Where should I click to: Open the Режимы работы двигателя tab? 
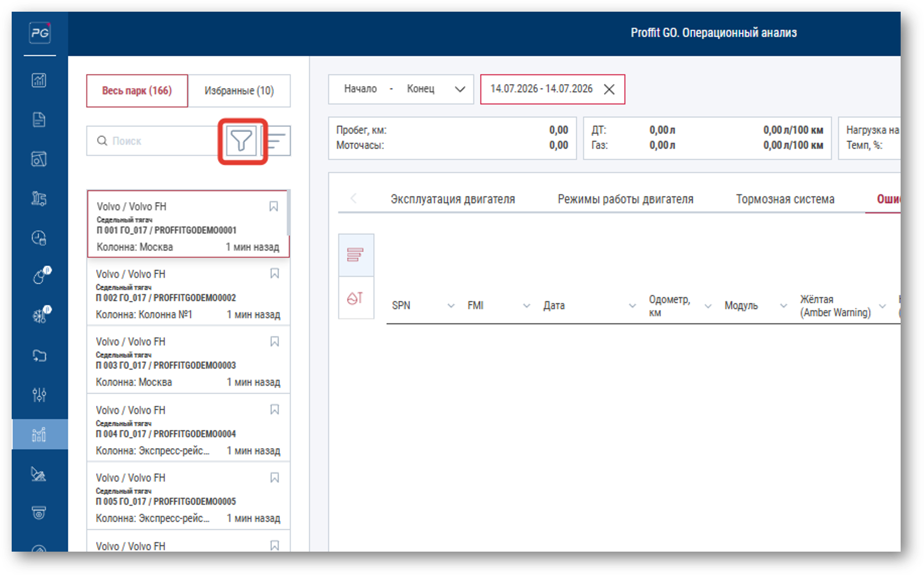tap(626, 199)
